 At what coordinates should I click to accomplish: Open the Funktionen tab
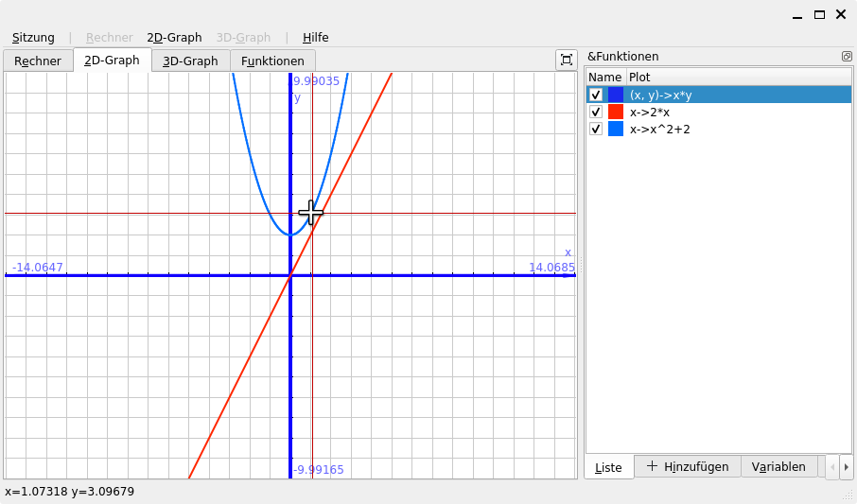pos(272,61)
